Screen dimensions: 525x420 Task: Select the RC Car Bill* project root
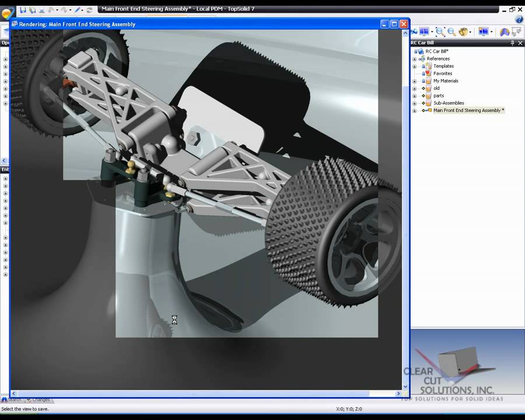point(436,51)
